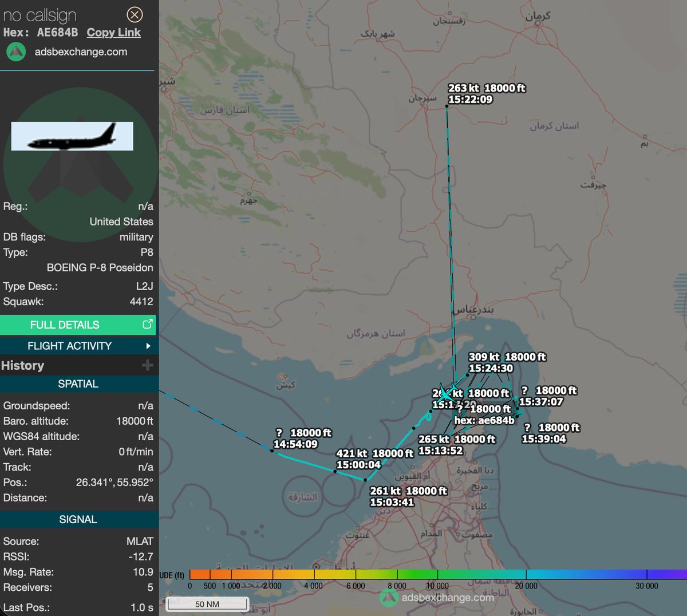Select the track point at 15:22:09
Screen dimensions: 687x616
click(x=447, y=106)
